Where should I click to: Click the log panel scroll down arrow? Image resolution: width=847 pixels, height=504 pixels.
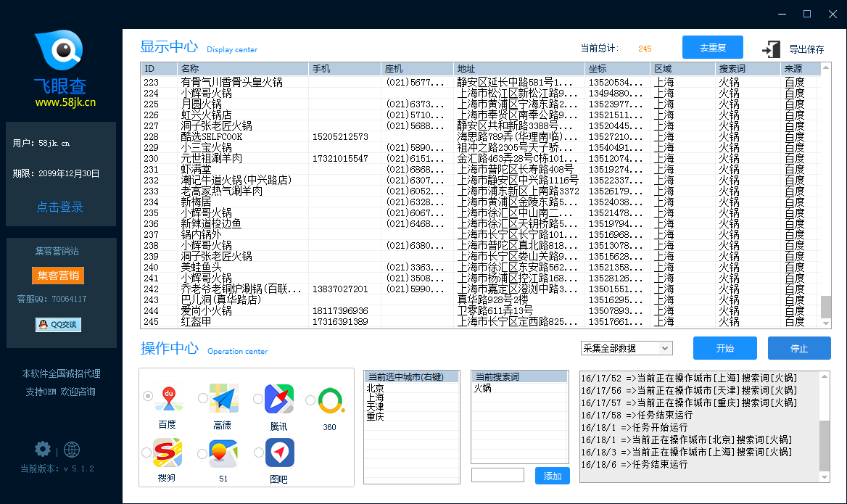pyautogui.click(x=825, y=477)
